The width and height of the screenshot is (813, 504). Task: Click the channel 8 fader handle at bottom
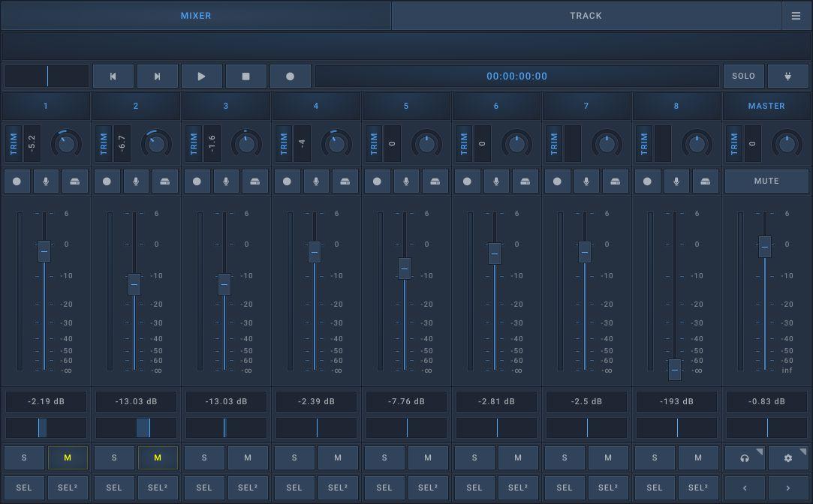(675, 370)
